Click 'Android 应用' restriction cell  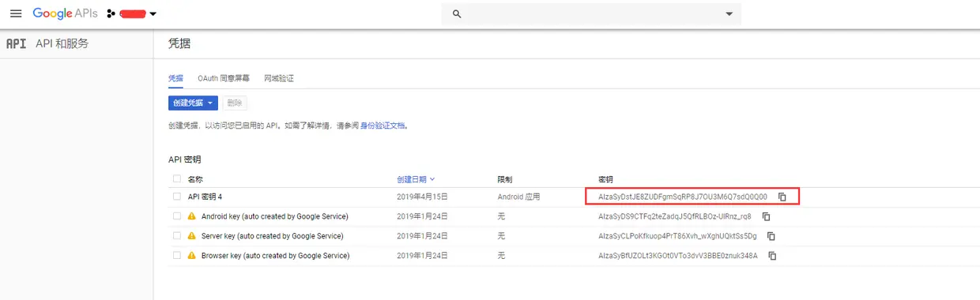coord(518,197)
